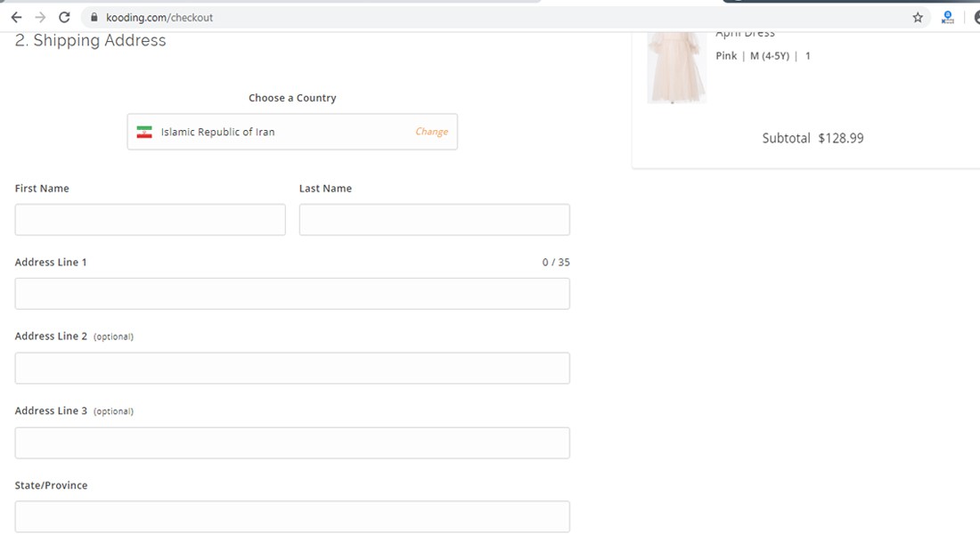This screenshot has height=552, width=980.
Task: View site info via padlock icon
Action: (94, 18)
